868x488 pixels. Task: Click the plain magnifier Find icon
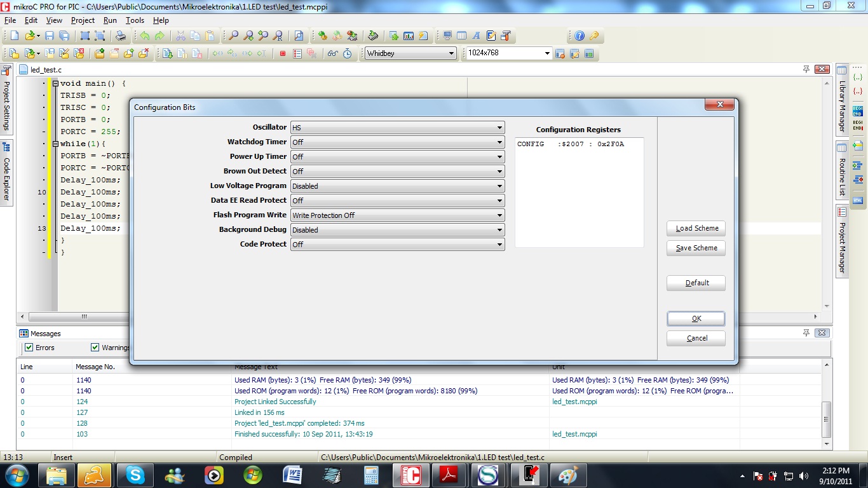234,36
